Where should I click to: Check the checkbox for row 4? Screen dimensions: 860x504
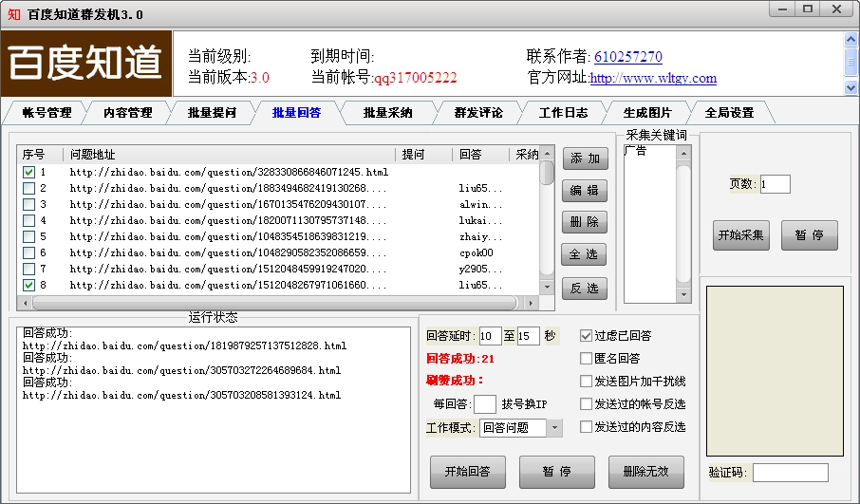(x=29, y=220)
